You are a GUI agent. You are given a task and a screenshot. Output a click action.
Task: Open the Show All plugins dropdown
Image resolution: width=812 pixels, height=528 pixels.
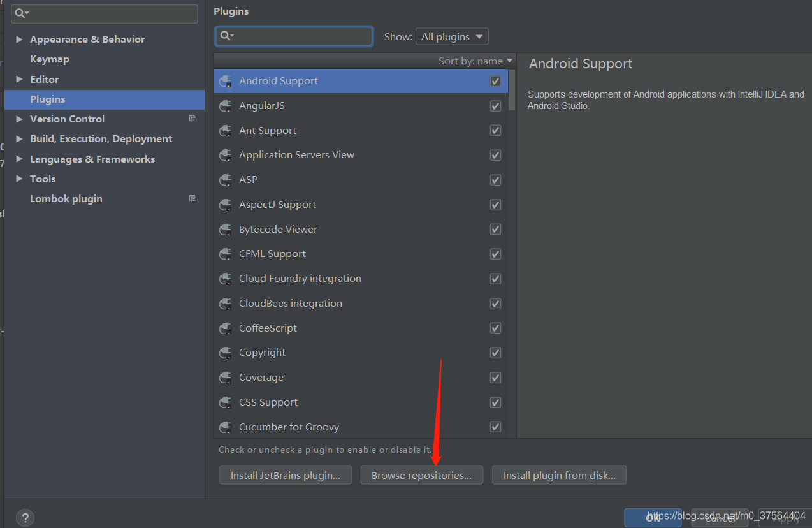click(x=451, y=37)
